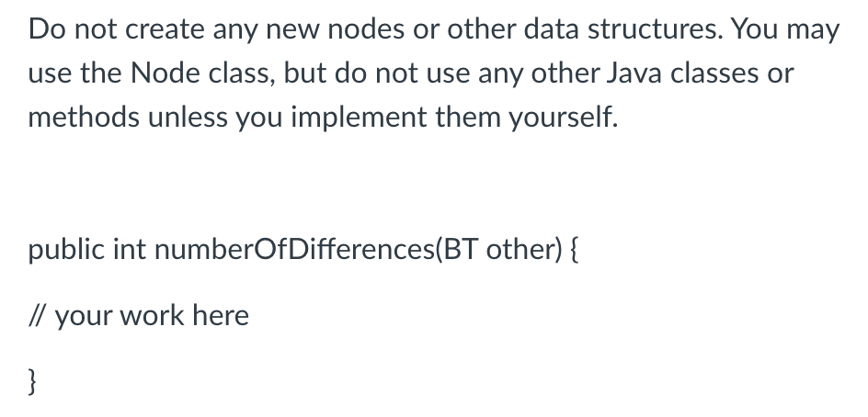Click 'You may' at end of first line
Screen dimensions: 868x417
point(786,29)
